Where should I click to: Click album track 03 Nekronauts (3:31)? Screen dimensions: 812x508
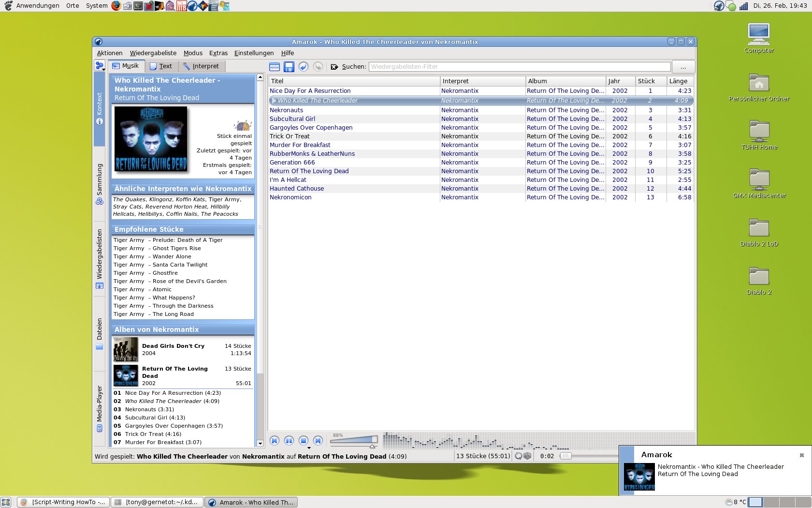[x=144, y=409]
